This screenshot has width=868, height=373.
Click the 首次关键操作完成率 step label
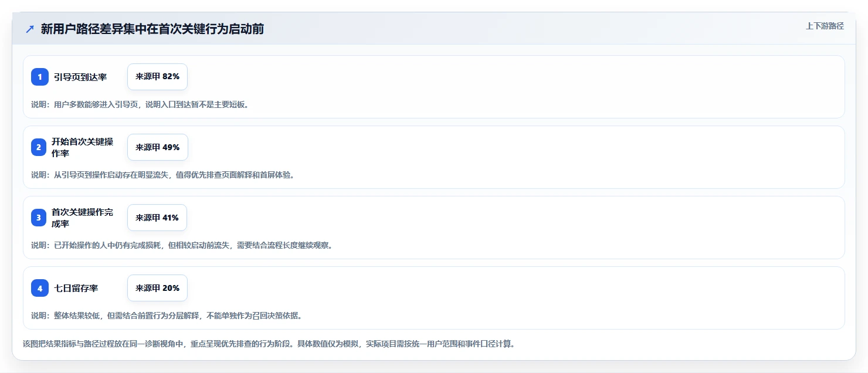pyautogui.click(x=83, y=218)
